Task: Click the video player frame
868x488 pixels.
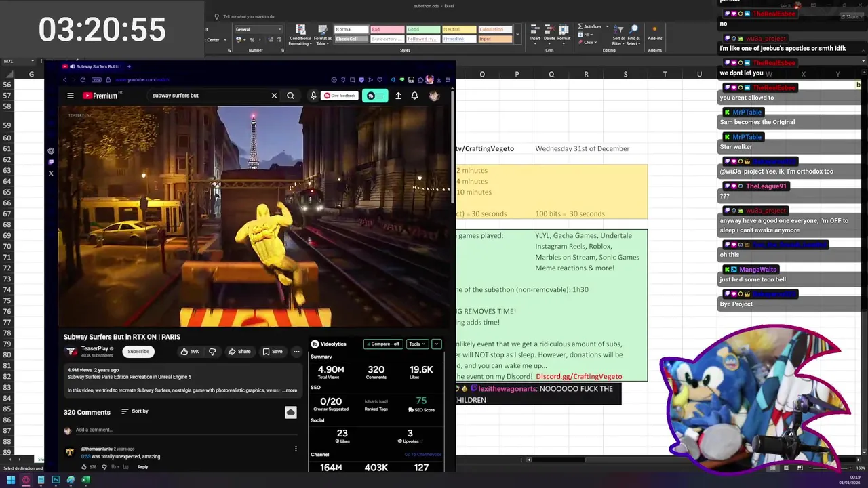Action: [x=254, y=216]
